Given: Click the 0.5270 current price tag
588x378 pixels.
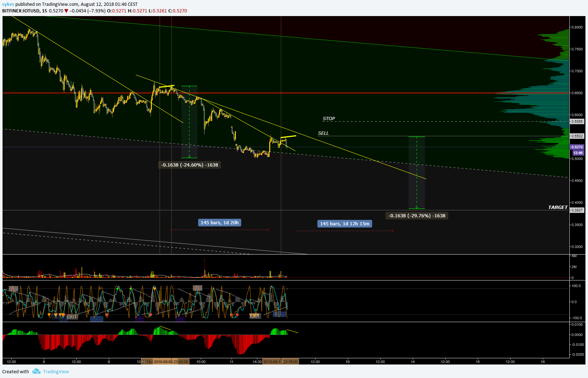Looking at the screenshot, I should [x=577, y=147].
